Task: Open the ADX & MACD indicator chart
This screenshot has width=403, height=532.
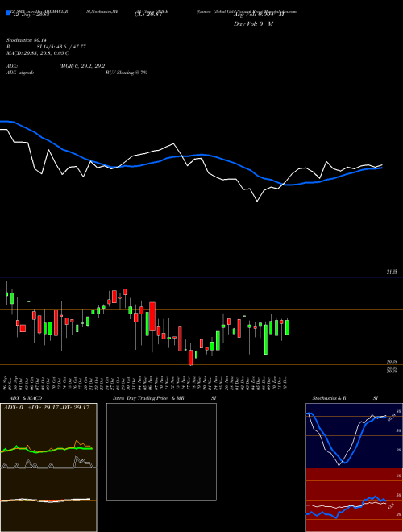Action: (48, 468)
